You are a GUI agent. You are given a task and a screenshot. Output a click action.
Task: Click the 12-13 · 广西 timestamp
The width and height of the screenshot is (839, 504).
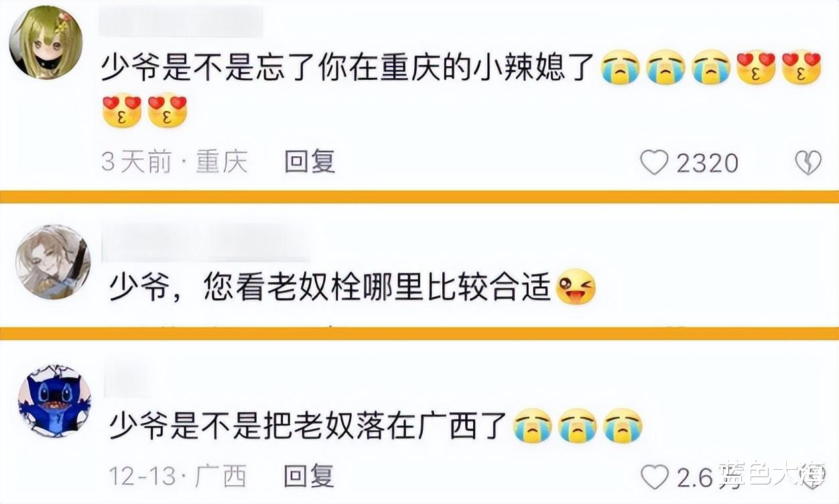pyautogui.click(x=178, y=477)
